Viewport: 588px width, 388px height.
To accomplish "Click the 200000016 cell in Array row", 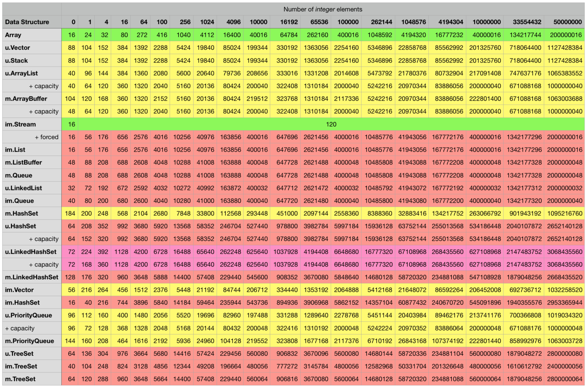I will tap(565, 35).
